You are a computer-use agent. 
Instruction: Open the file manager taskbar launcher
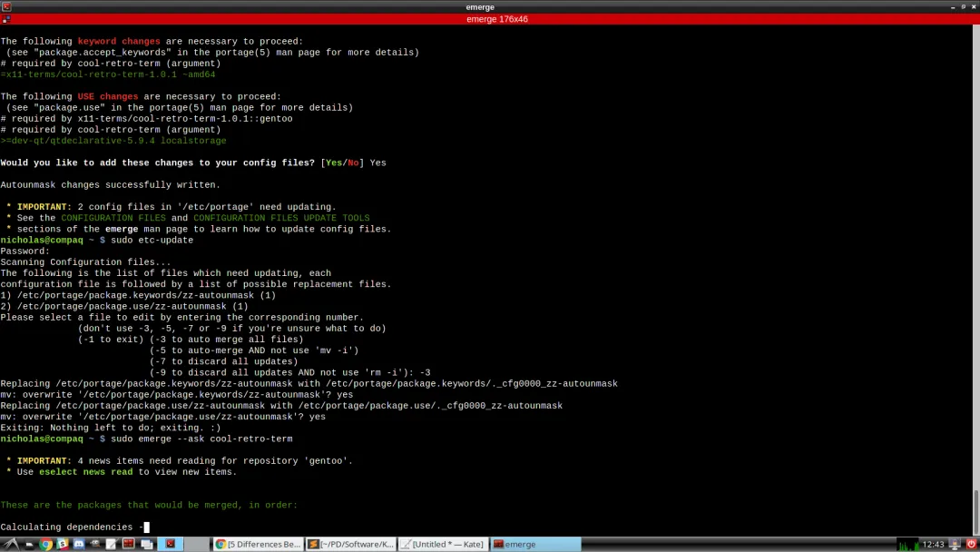29,545
